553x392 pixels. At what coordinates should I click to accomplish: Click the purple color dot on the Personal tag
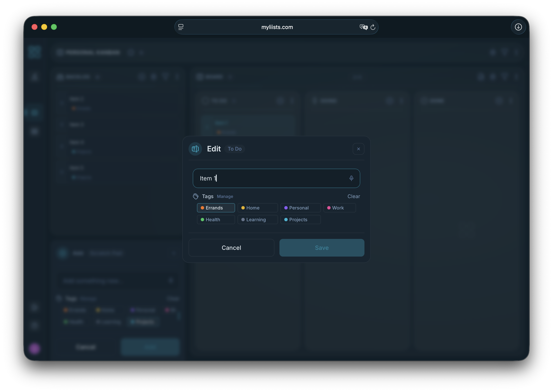point(286,208)
